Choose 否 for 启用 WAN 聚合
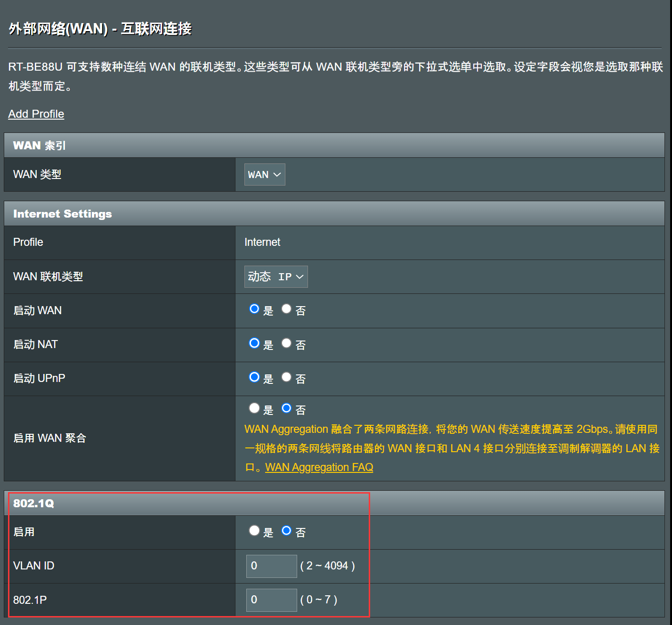The width and height of the screenshot is (672, 625). pyautogui.click(x=286, y=408)
